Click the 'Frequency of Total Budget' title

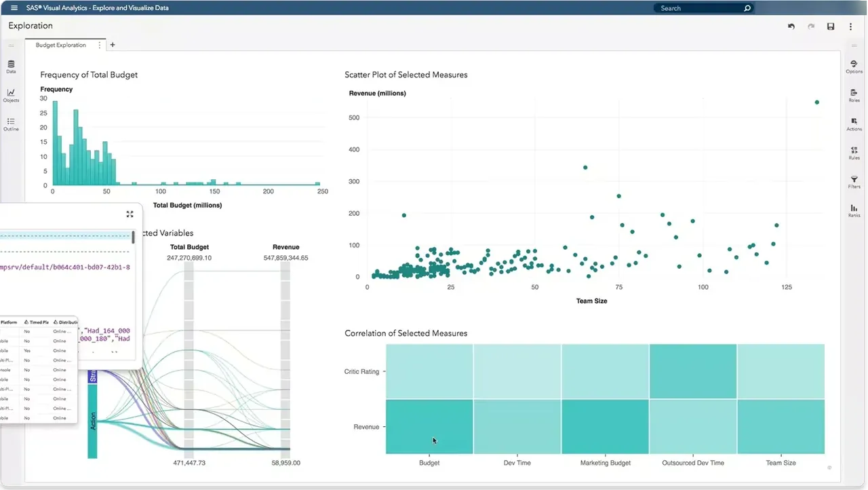(89, 75)
